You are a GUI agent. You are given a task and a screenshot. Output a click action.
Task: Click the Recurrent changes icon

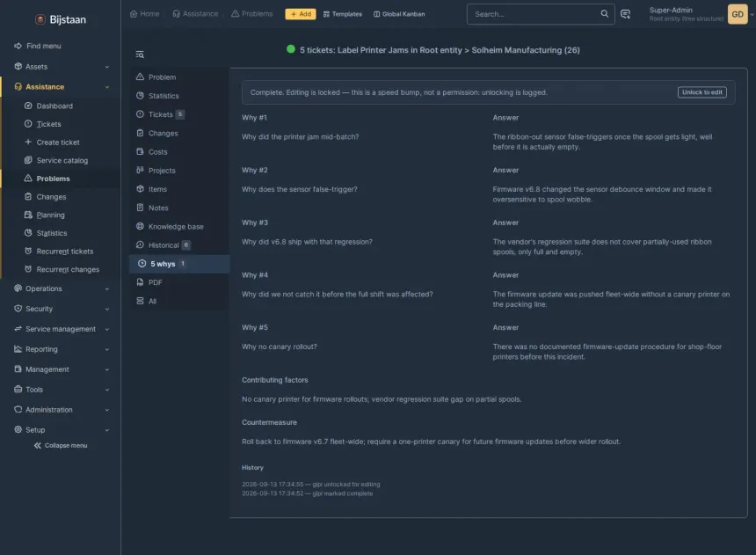pos(28,269)
